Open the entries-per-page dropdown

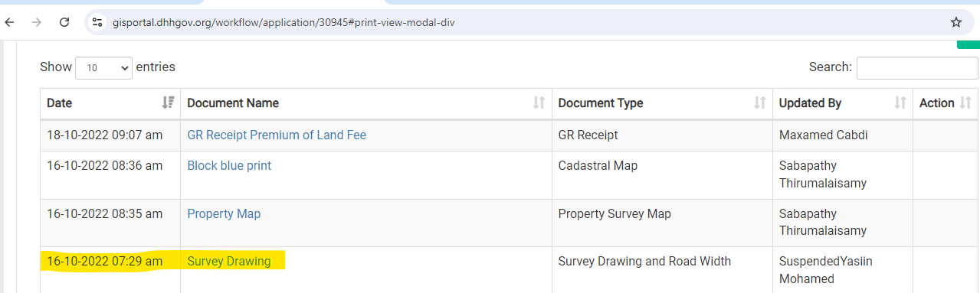pyautogui.click(x=104, y=67)
